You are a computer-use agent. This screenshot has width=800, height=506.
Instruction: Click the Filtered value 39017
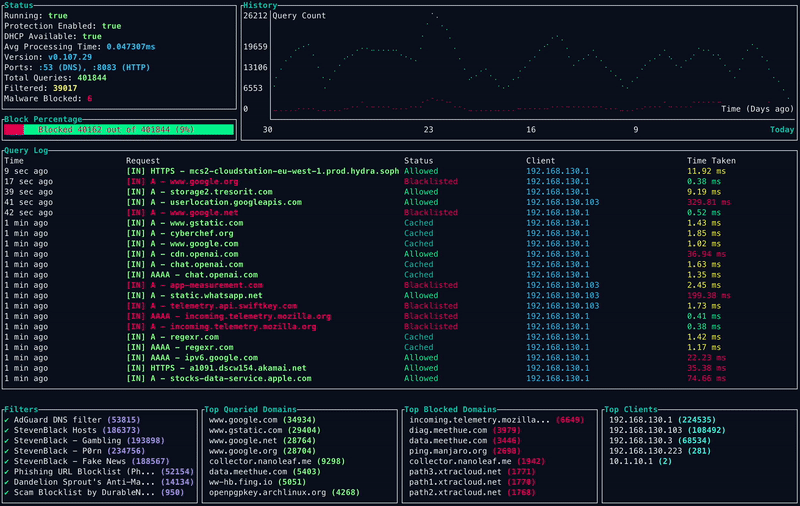tap(65, 88)
